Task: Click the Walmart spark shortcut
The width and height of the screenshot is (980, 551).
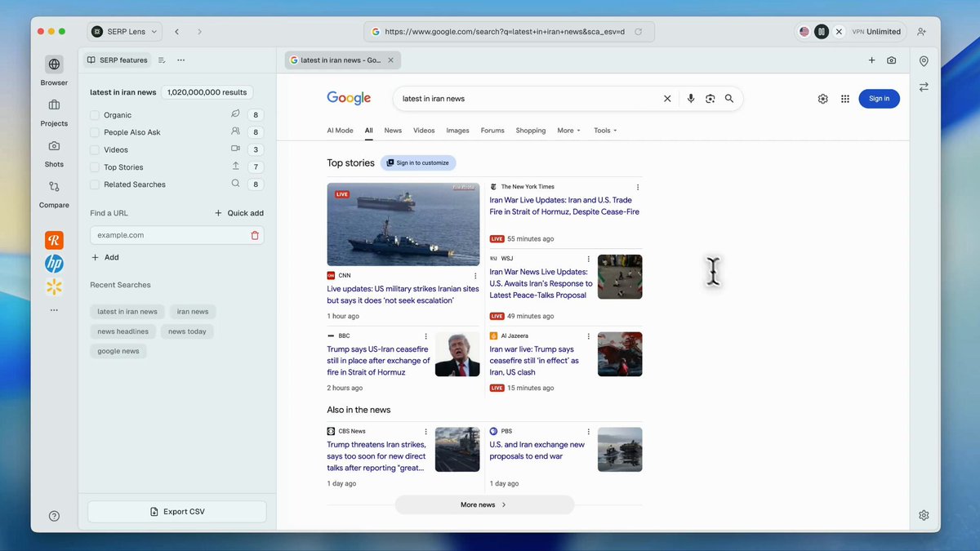Action: [54, 287]
